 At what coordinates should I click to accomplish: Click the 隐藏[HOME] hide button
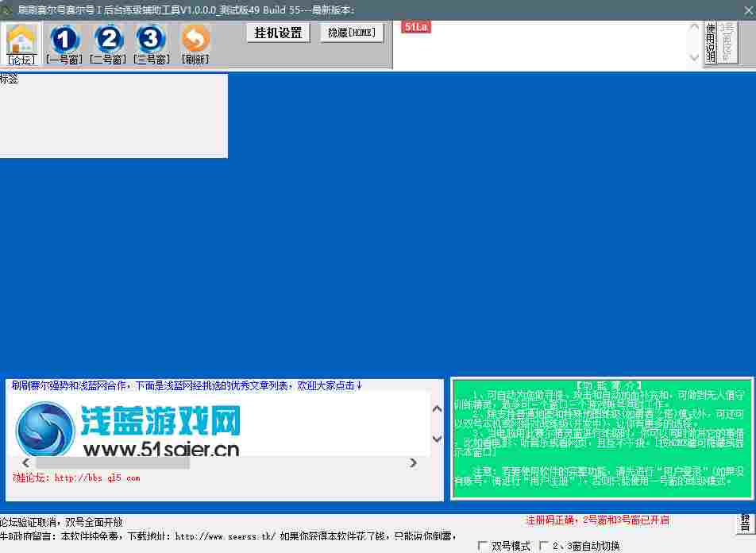tap(352, 33)
